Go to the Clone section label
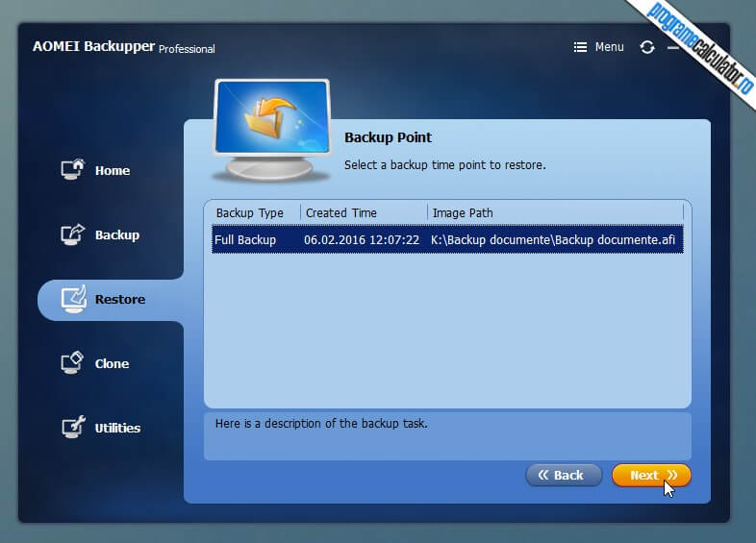This screenshot has height=543, width=756. pyautogui.click(x=112, y=364)
